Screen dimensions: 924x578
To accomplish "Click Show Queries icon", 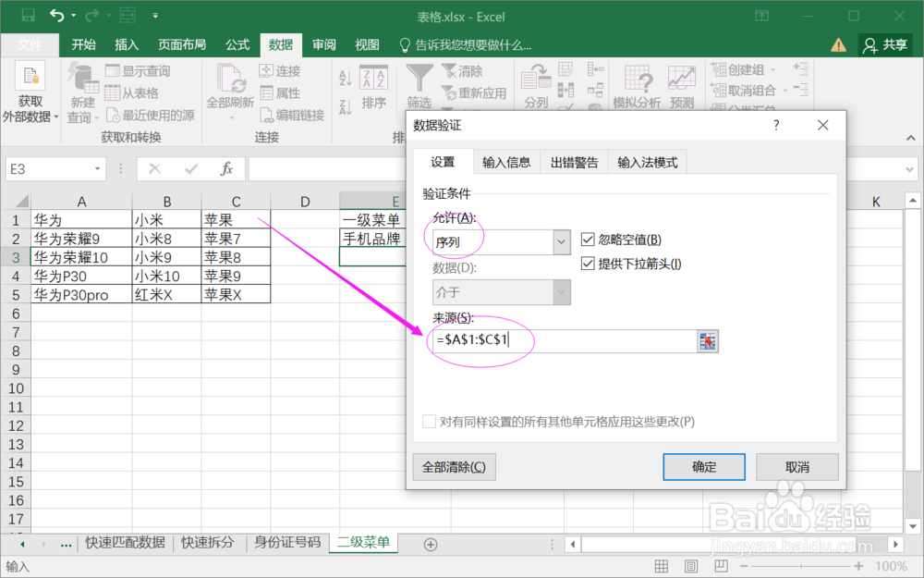I will [112, 71].
